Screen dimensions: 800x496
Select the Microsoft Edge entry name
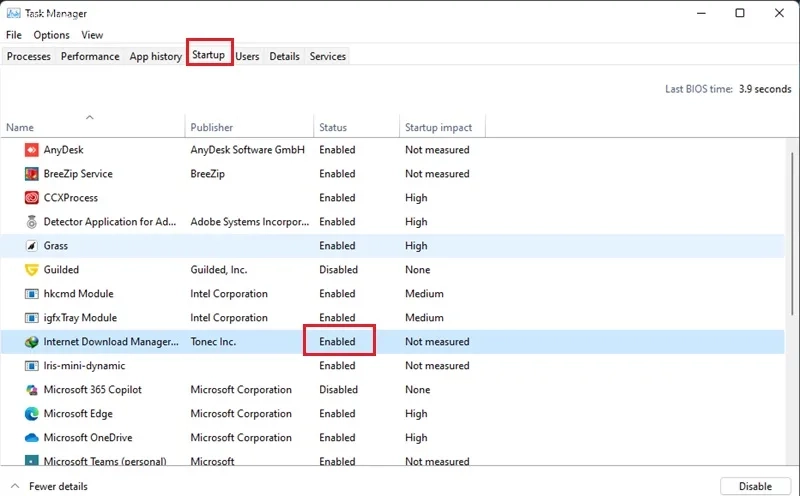point(78,414)
